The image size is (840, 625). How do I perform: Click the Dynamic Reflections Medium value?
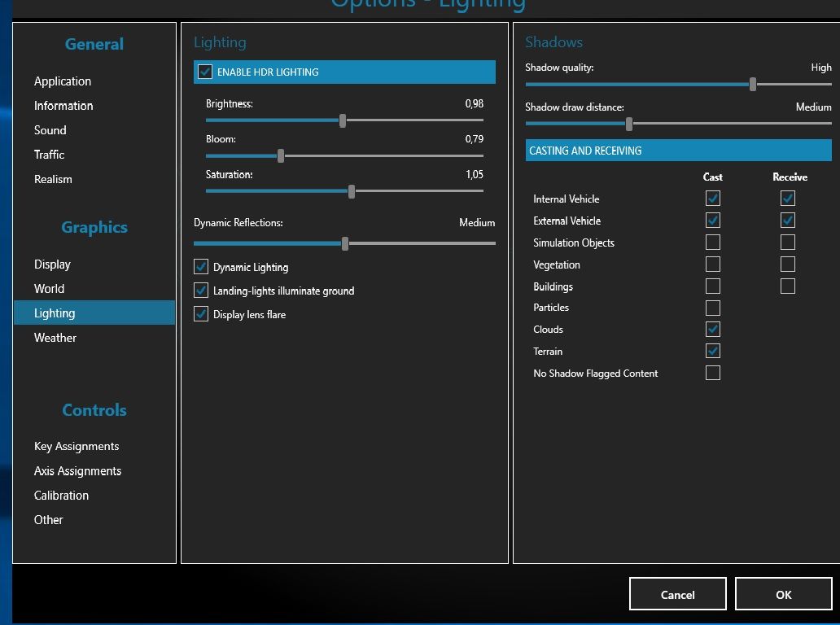click(x=477, y=223)
